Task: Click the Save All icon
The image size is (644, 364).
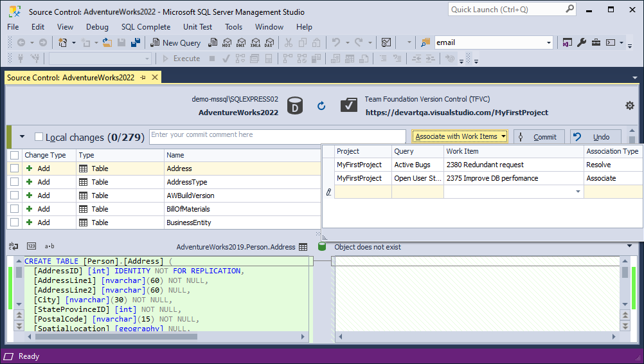Action: (x=136, y=42)
